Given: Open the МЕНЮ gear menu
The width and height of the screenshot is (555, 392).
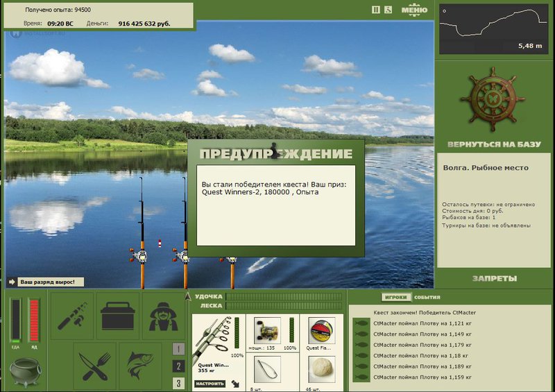Looking at the screenshot, I should (414, 10).
